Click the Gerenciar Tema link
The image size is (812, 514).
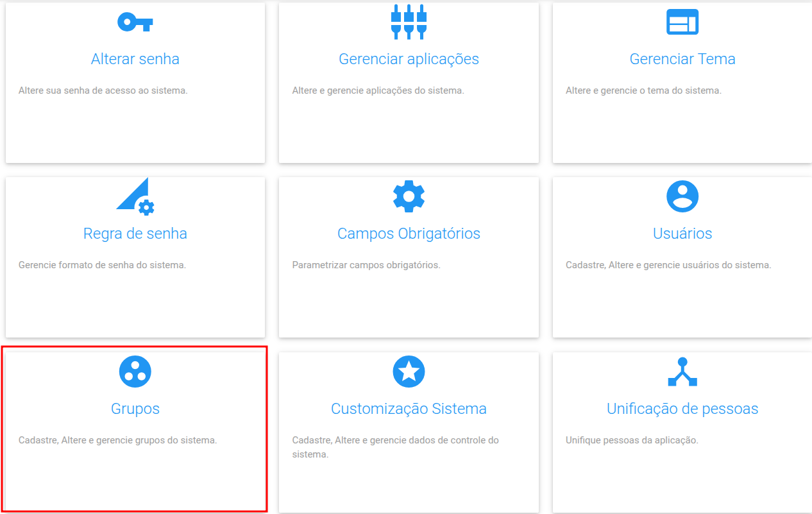click(x=682, y=58)
